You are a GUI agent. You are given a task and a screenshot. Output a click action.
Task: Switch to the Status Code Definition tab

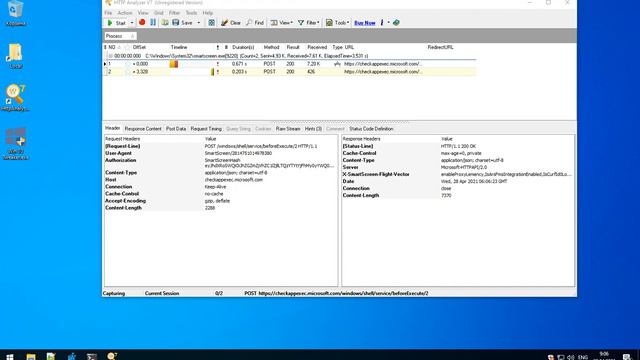[x=371, y=129]
